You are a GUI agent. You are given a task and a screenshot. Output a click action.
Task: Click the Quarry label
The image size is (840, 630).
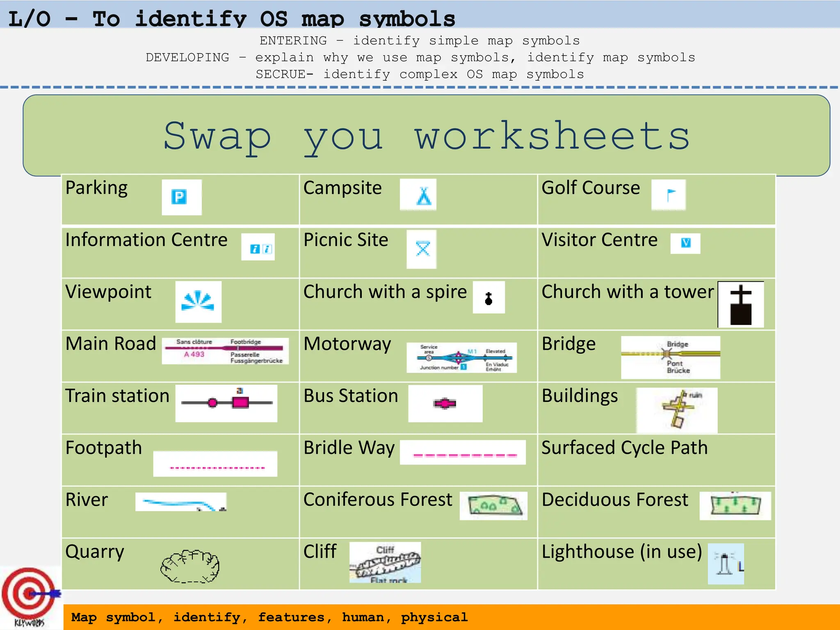[95, 552]
